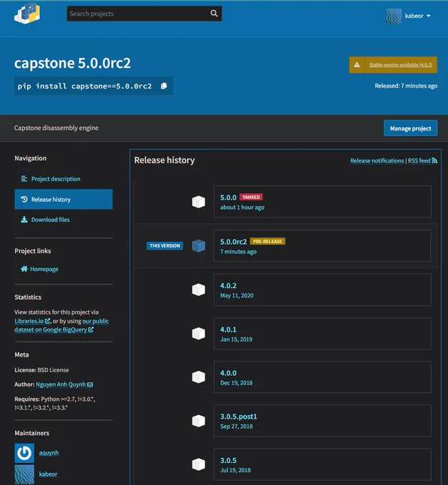Image resolution: width=448 pixels, height=485 pixels.
Task: Click the Manage project button
Action: (411, 128)
